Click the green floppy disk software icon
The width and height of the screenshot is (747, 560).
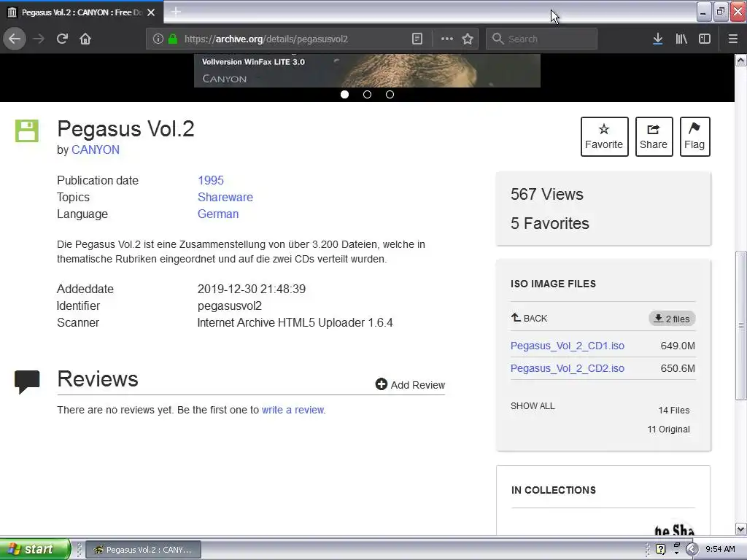(x=27, y=131)
